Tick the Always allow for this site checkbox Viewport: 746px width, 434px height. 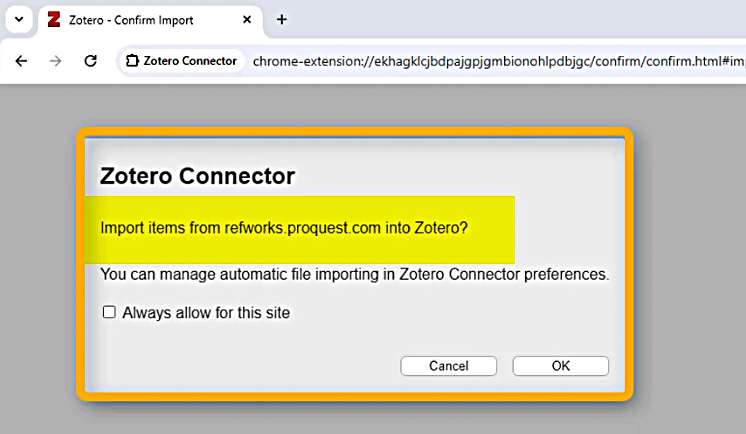(x=110, y=312)
